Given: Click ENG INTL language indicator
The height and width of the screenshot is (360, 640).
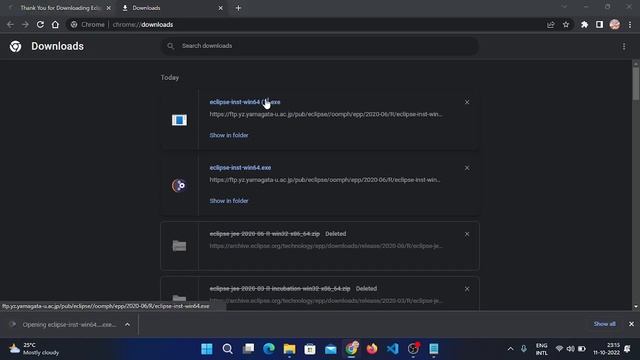Looking at the screenshot, I should [542, 349].
